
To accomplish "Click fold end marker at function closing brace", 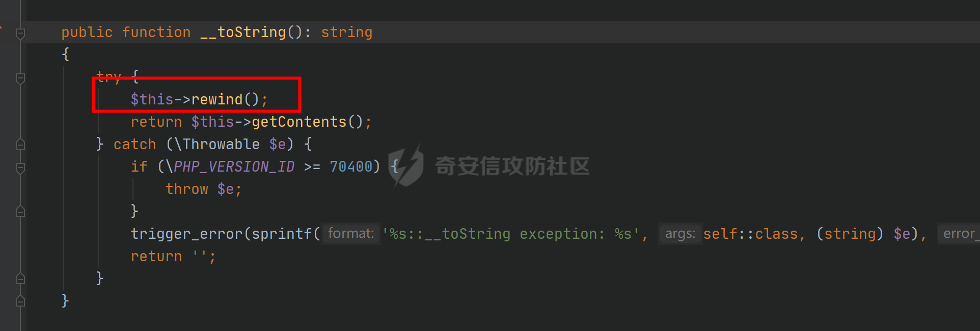I will tap(20, 301).
